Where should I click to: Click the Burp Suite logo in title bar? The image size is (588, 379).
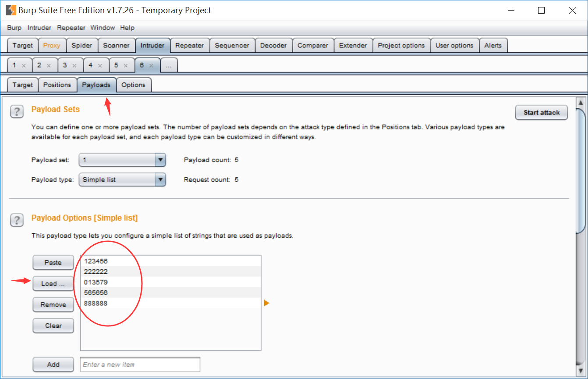click(x=11, y=10)
